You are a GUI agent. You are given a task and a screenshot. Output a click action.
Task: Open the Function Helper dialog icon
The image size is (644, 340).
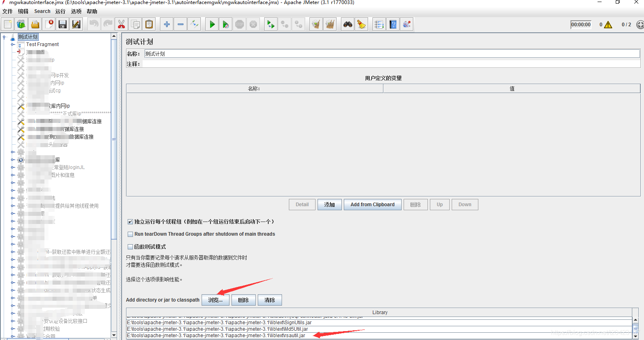pos(379,24)
